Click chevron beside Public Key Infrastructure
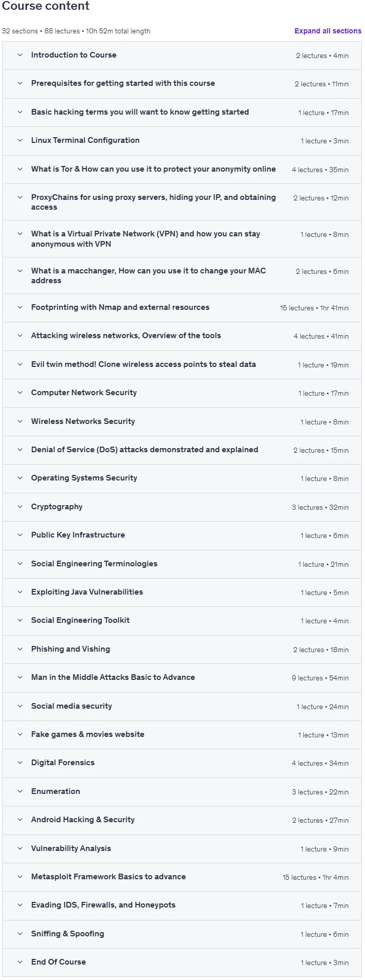 coord(20,535)
